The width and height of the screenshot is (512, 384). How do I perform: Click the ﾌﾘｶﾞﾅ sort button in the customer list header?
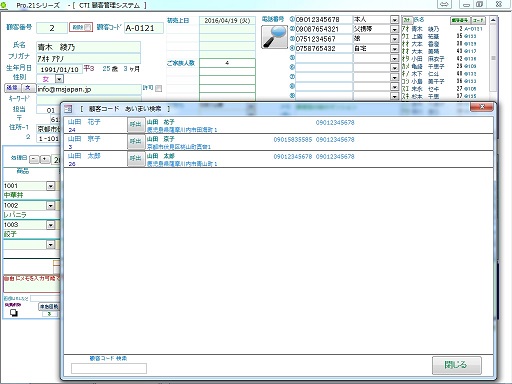click(x=407, y=20)
